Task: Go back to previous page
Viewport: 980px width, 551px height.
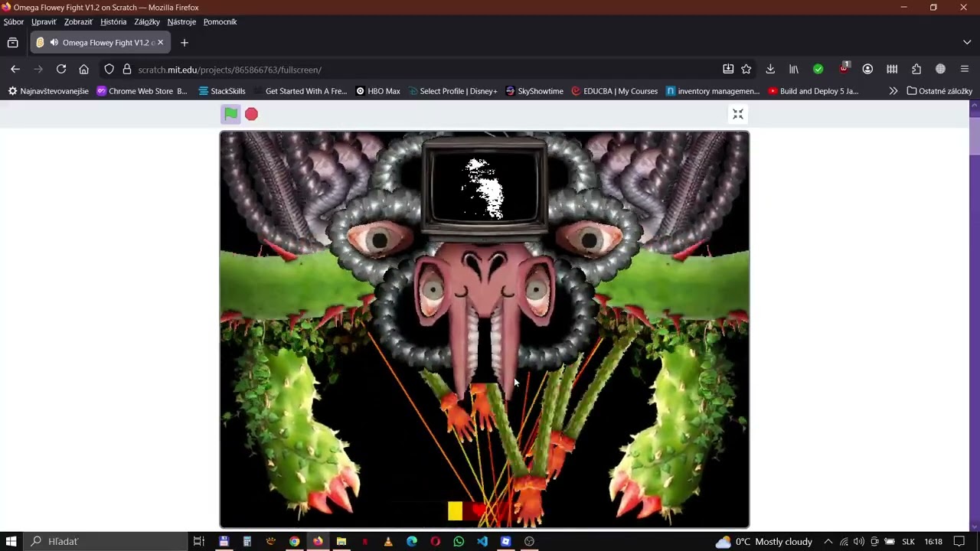Action: 15,69
